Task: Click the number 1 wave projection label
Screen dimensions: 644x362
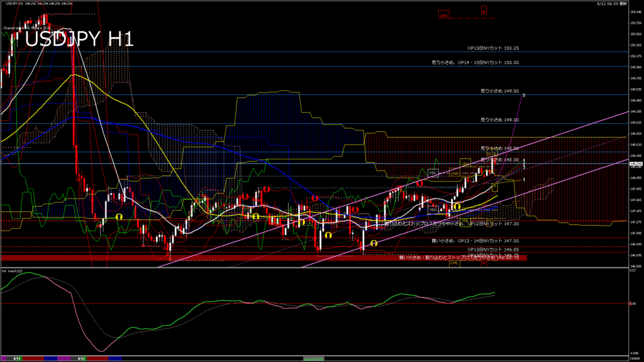Action: pos(524,180)
